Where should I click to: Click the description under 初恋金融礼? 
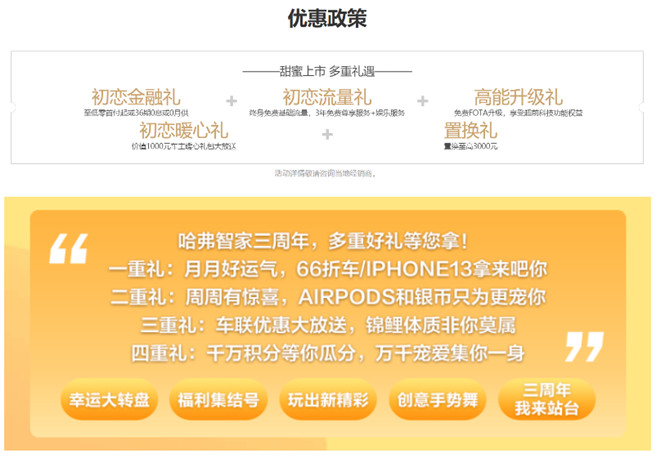point(136,113)
